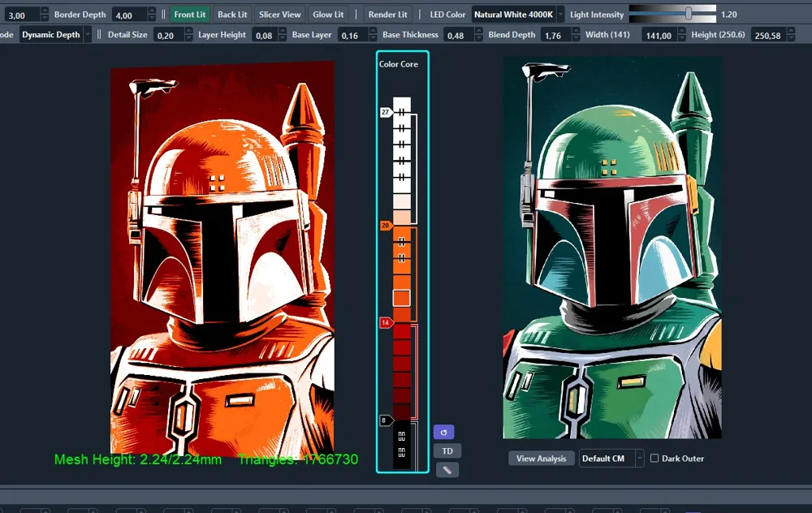
Task: Click the Triangles 1766730 text
Action: point(298,459)
